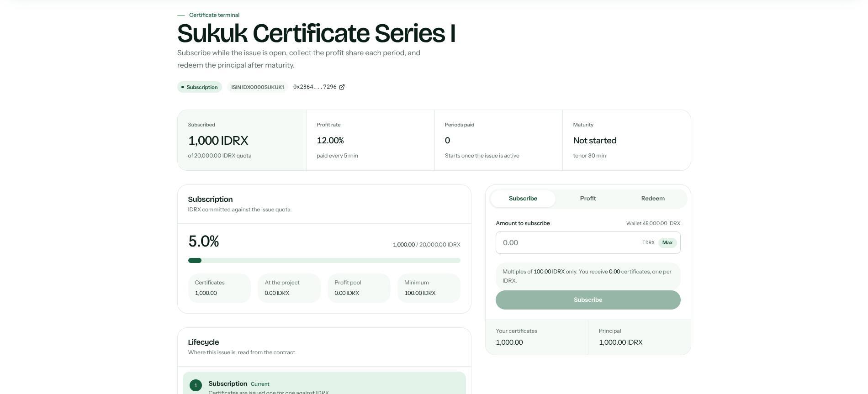Click the Sukuk Certificate Series I title
The height and width of the screenshot is (394, 868).
click(317, 33)
